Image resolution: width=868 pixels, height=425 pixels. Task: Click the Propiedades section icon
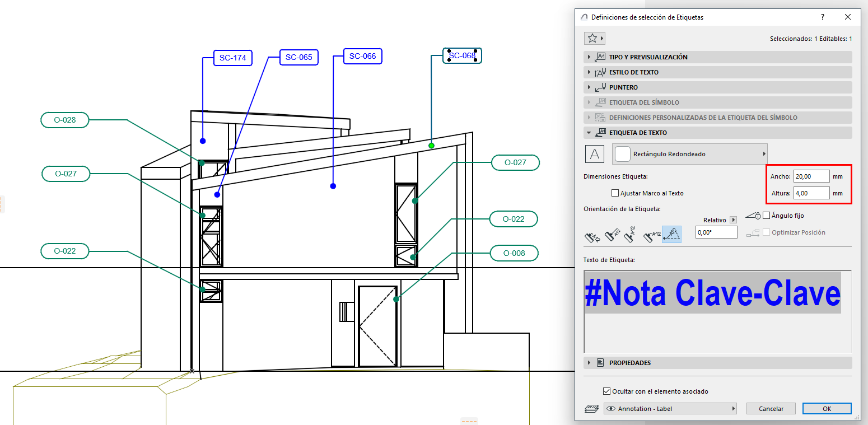[600, 363]
